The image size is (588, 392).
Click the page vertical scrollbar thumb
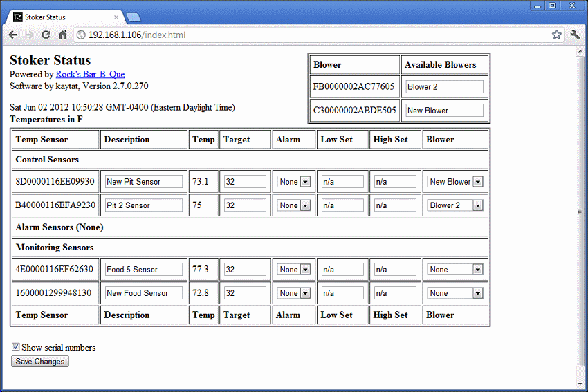(x=580, y=212)
